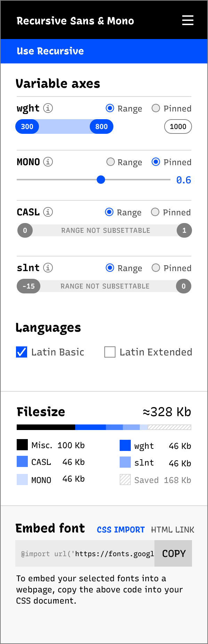208x644 pixels.
Task: Show info details for the slnt axis
Action: [49, 268]
